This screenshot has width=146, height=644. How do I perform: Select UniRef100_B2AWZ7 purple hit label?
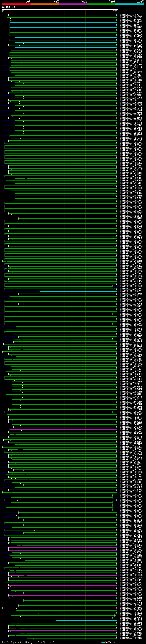click(x=131, y=585)
